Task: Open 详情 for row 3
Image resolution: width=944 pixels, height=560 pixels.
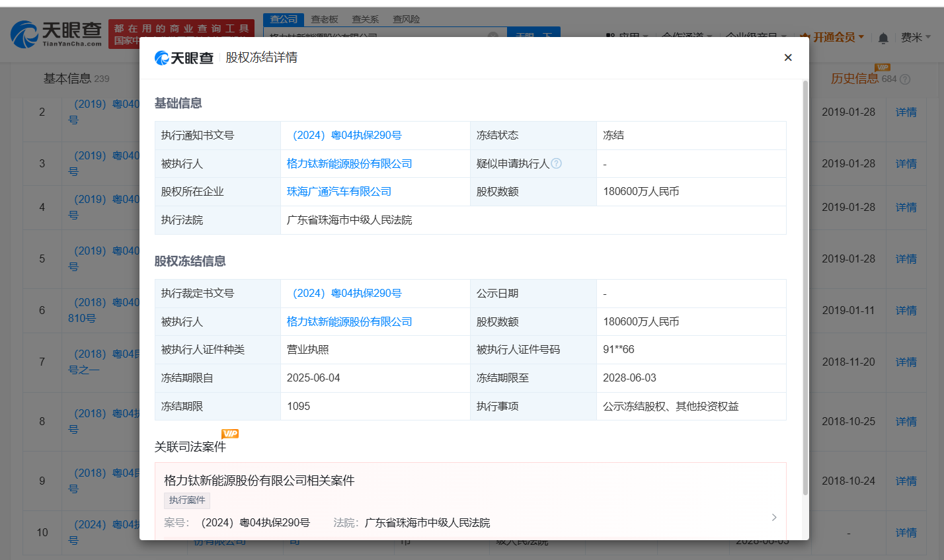Action: (906, 164)
